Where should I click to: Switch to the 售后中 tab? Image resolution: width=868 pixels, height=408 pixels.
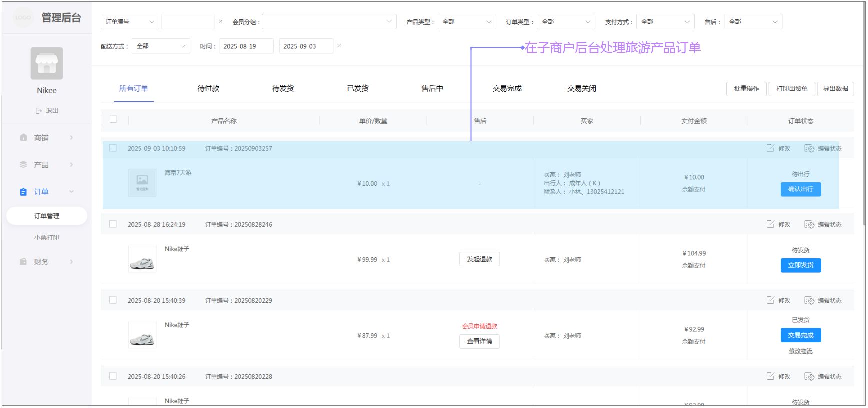[x=432, y=88]
